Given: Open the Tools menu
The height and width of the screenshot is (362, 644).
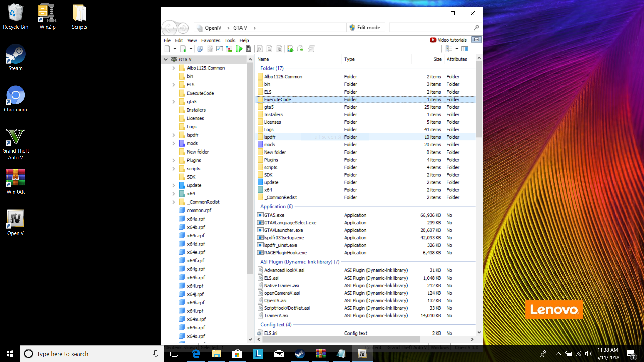Looking at the screenshot, I should pos(230,40).
